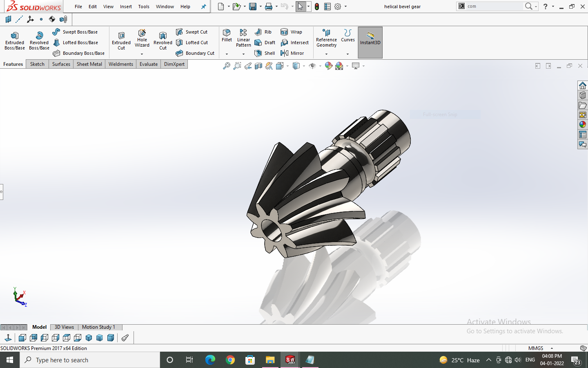This screenshot has width=588, height=368.
Task: Expand the Linear Pattern dropdown arrow
Action: click(243, 54)
